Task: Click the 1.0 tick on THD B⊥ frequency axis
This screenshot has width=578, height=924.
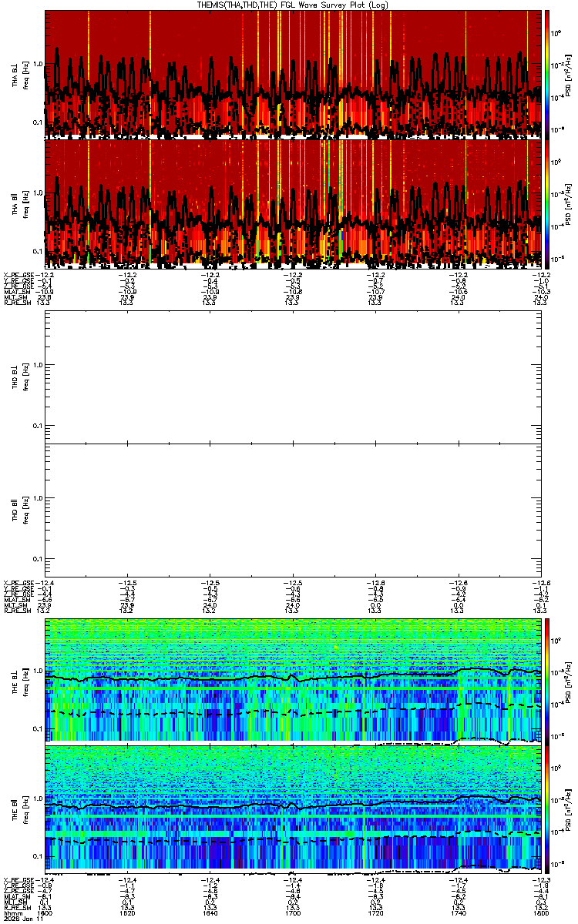Action: [38, 366]
